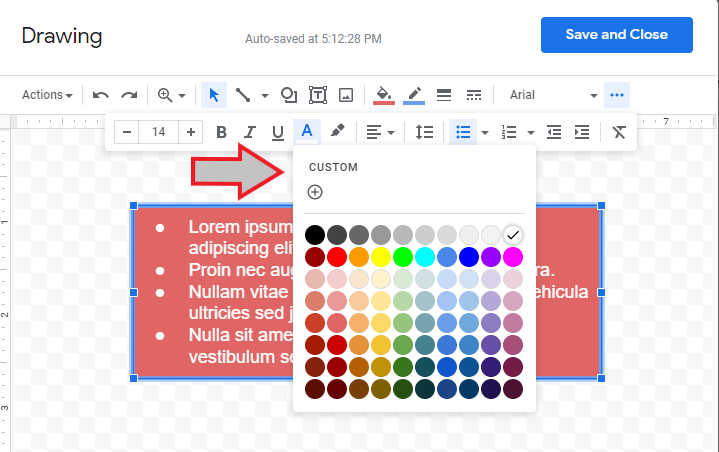Open the Actions menu
This screenshot has width=719, height=452.
click(47, 95)
